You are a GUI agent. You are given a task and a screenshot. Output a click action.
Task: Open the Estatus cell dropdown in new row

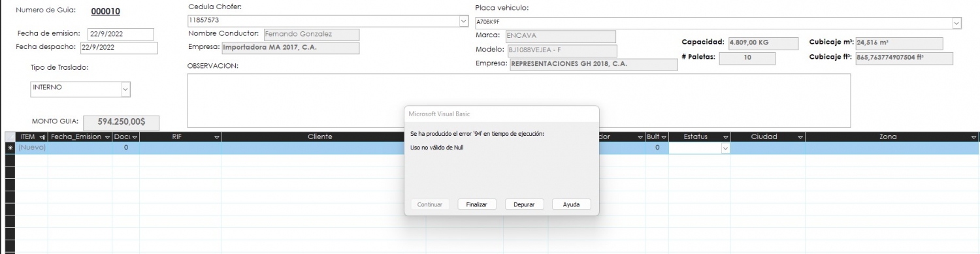pos(725,149)
